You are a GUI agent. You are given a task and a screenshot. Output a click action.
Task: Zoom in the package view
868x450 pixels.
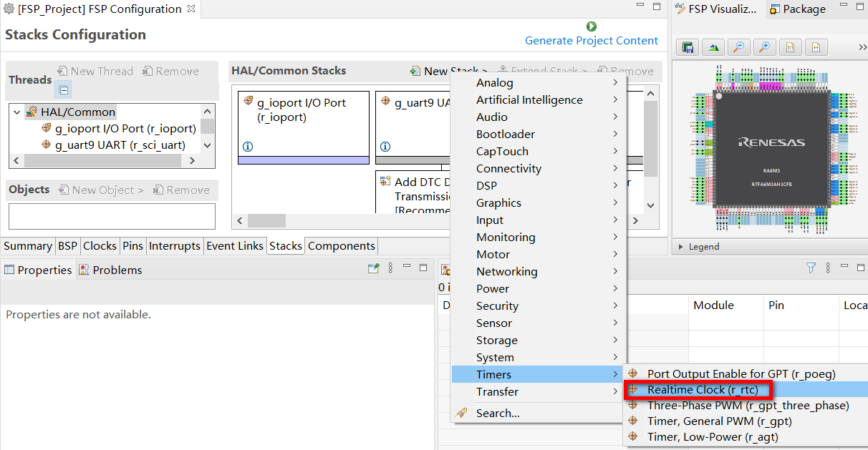[x=764, y=47]
